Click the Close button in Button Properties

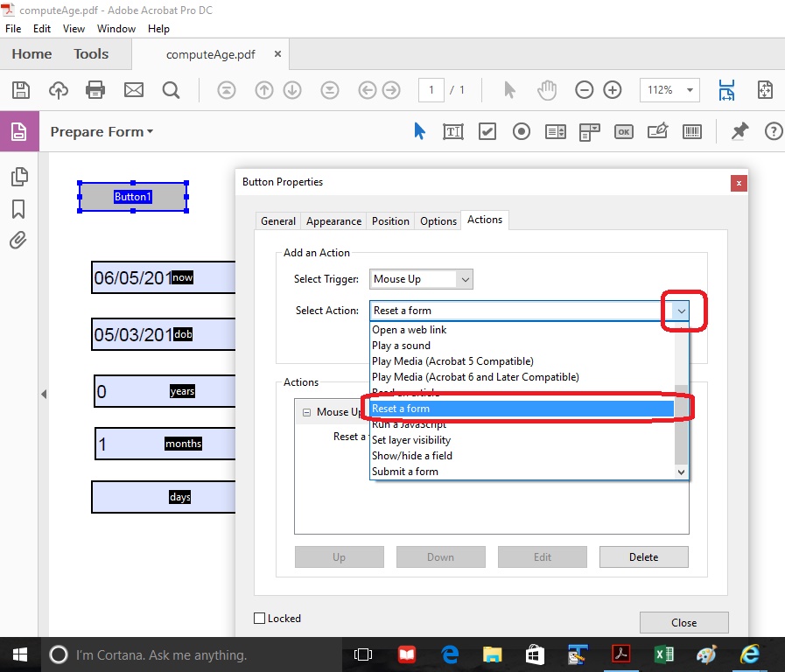coord(683,622)
